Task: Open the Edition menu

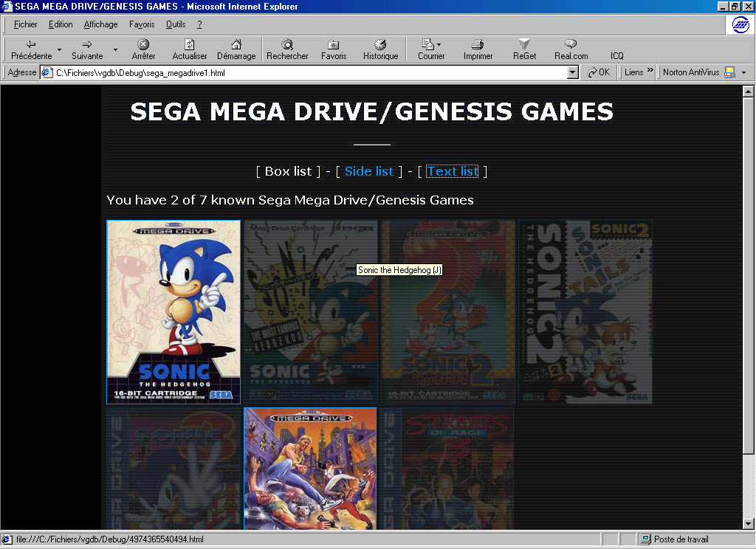Action: tap(61, 24)
